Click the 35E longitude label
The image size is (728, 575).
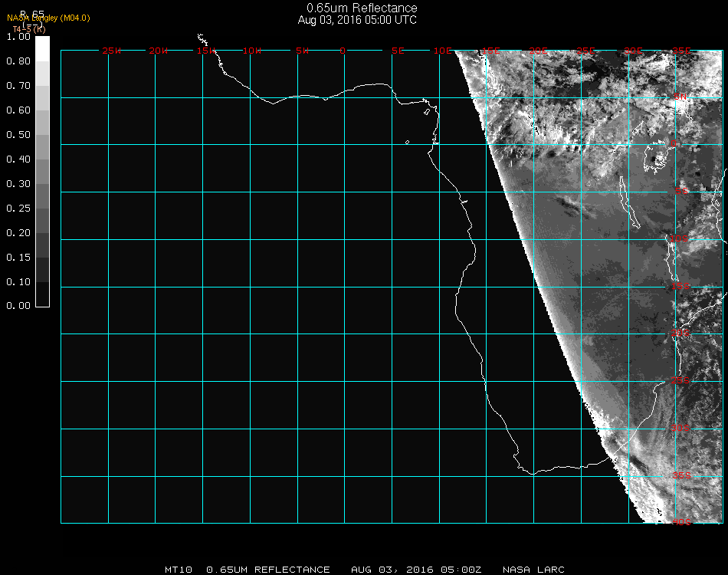click(681, 51)
